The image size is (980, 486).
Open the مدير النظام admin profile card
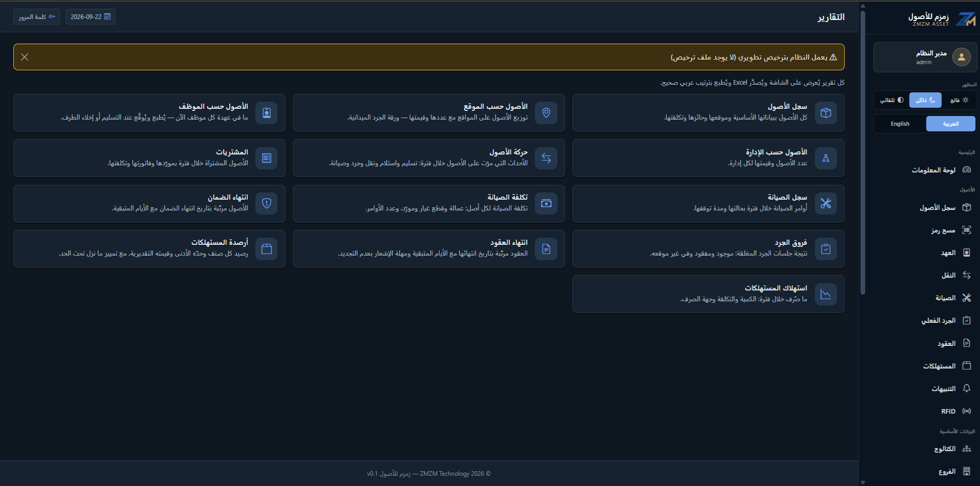[925, 57]
